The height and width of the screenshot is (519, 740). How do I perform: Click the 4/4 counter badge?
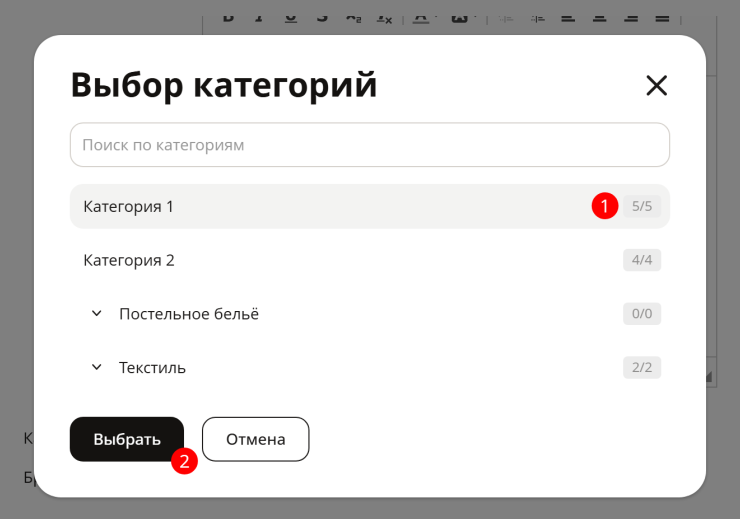[642, 260]
